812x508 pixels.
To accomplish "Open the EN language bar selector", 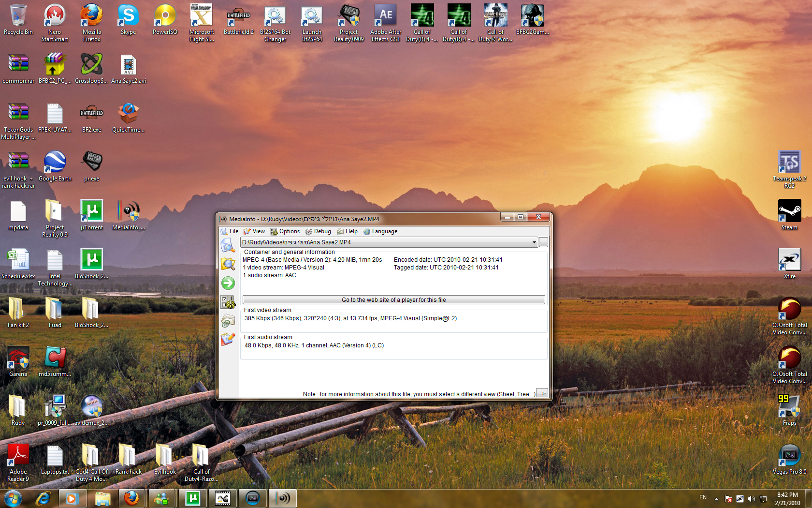I will tap(703, 497).
